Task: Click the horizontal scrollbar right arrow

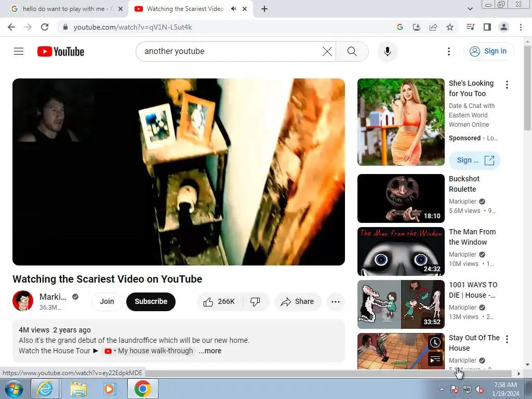Action: point(519,374)
